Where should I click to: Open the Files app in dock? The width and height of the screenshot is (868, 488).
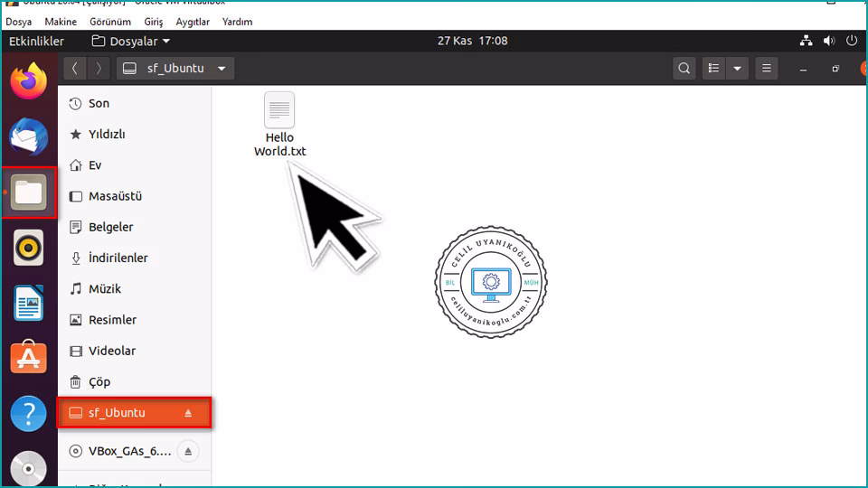[29, 192]
